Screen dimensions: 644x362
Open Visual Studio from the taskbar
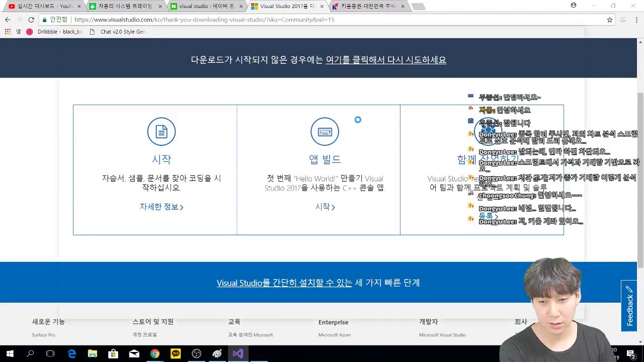(238, 353)
